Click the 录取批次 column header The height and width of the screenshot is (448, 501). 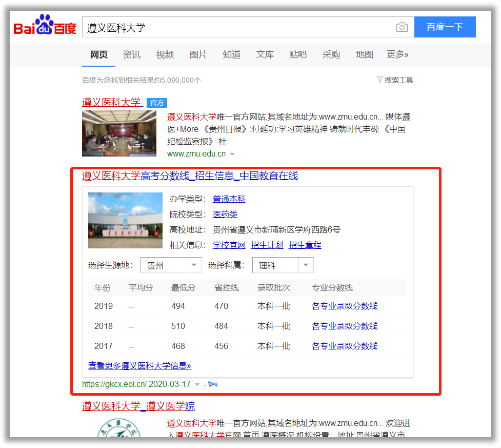click(x=274, y=287)
